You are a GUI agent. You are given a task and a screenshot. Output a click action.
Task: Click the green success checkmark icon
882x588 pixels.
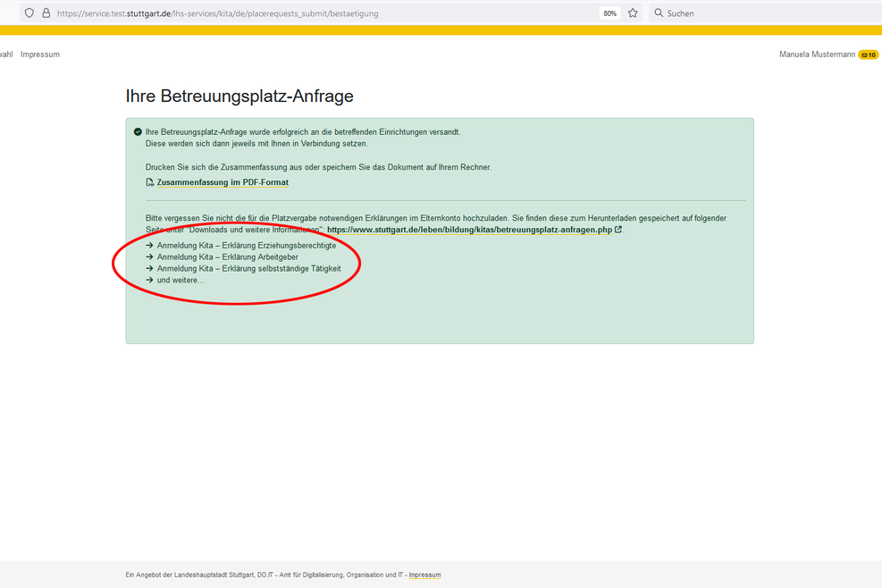138,132
